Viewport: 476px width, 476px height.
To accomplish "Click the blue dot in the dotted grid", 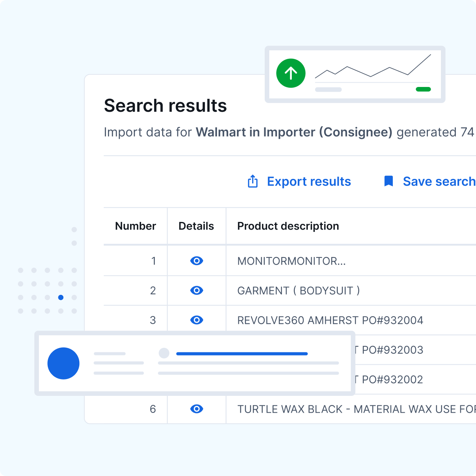I will 61,297.
